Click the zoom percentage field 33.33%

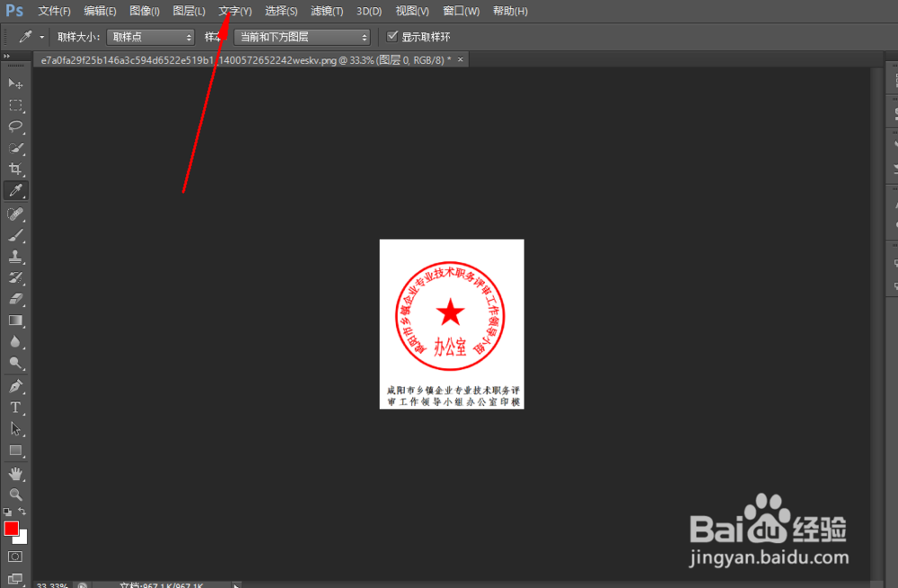(x=52, y=585)
